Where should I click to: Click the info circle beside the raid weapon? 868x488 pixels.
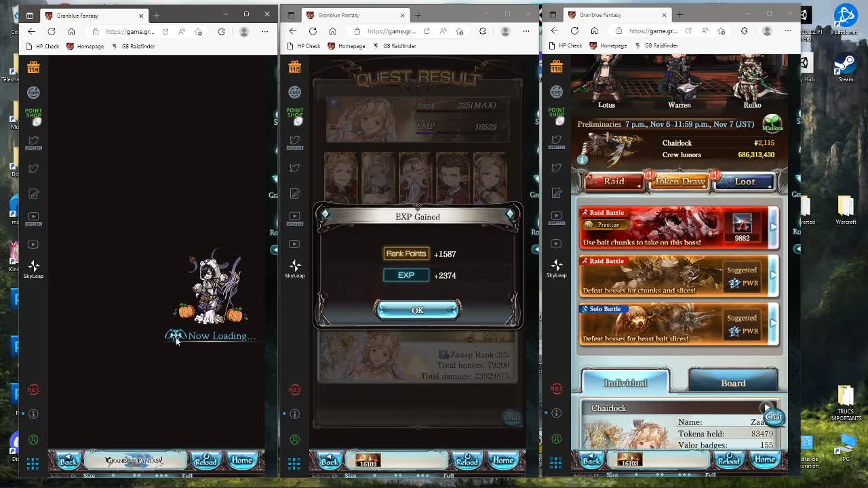(x=582, y=159)
